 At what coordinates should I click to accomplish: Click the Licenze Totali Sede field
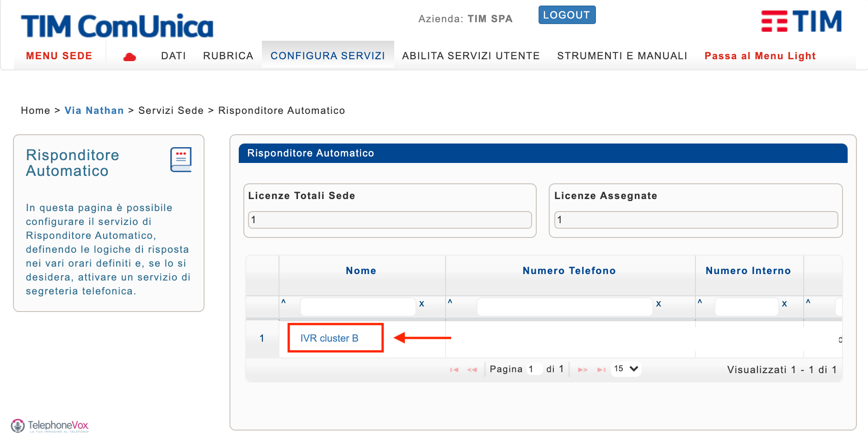pyautogui.click(x=390, y=220)
